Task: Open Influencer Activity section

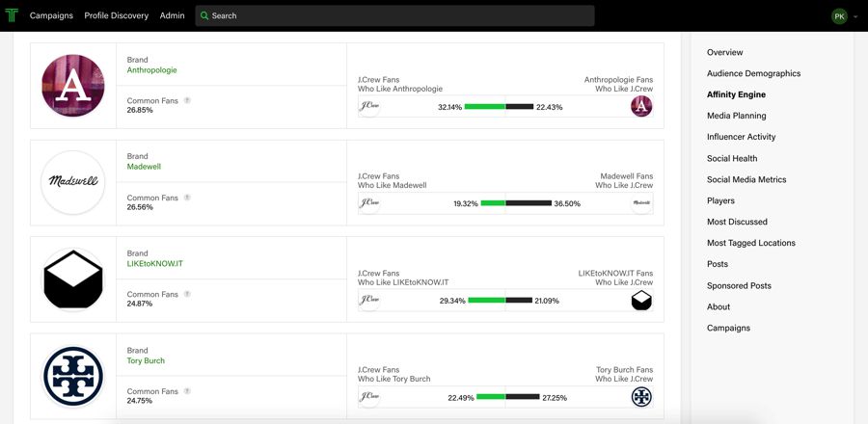Action: [x=742, y=137]
